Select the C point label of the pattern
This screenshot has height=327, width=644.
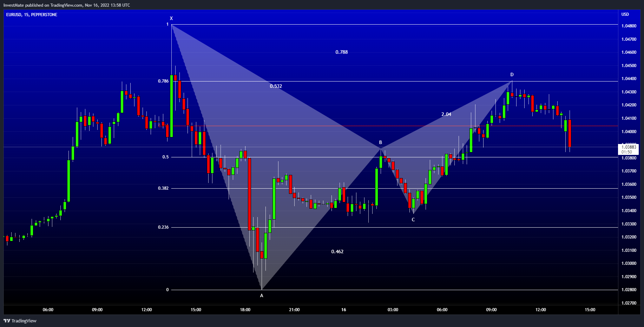413,220
